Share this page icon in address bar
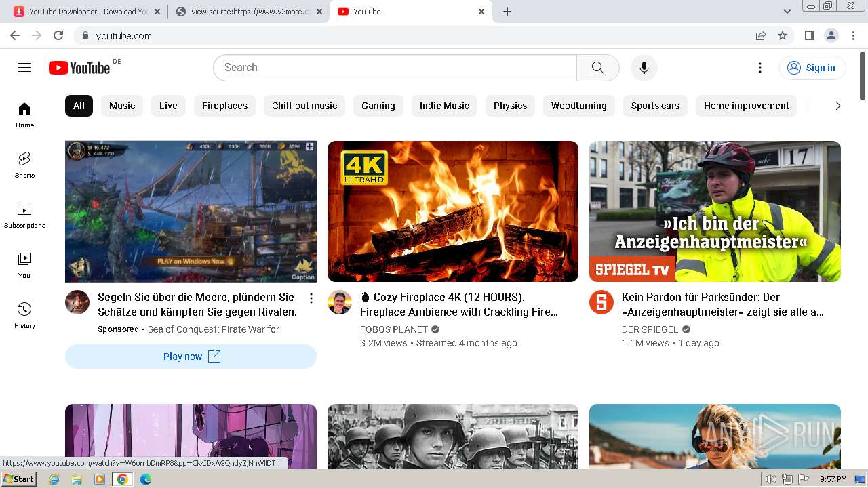Screen dimensions: 868x488 pos(761,35)
